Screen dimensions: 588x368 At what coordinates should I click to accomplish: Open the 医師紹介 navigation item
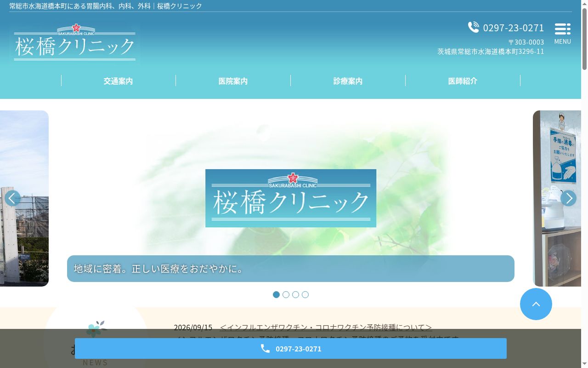click(463, 81)
